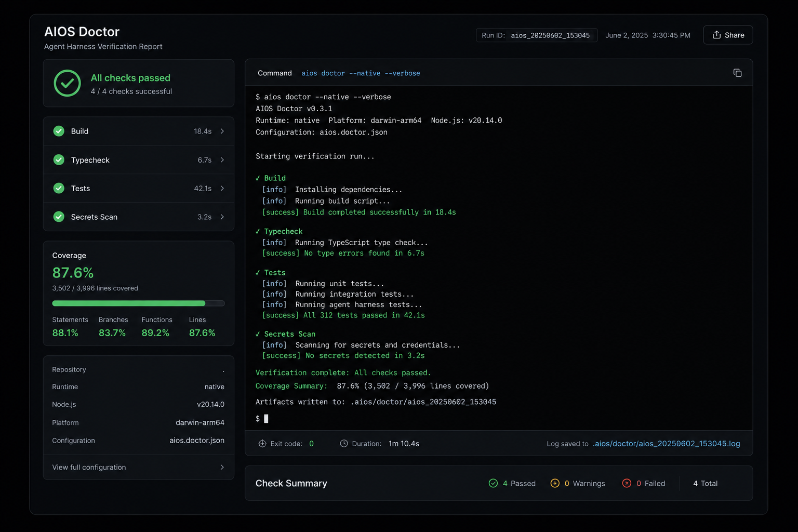Click the Runtime value native
The width and height of the screenshot is (798, 532).
pos(215,387)
